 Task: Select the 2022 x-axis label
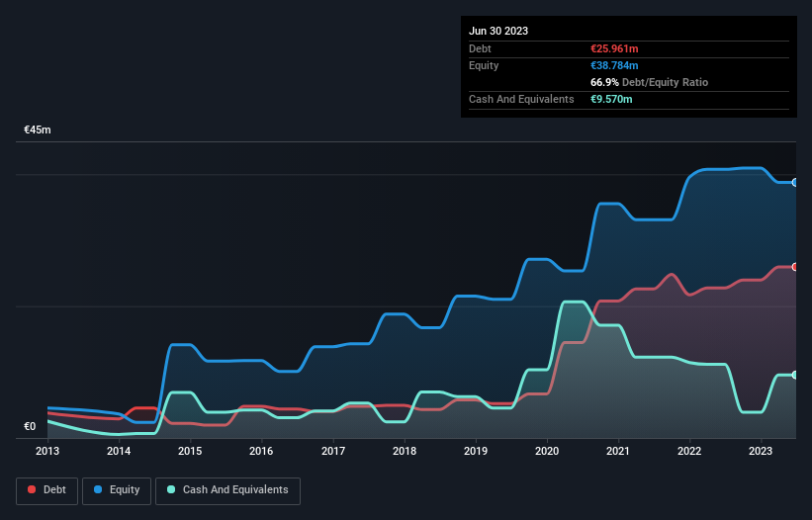689,451
